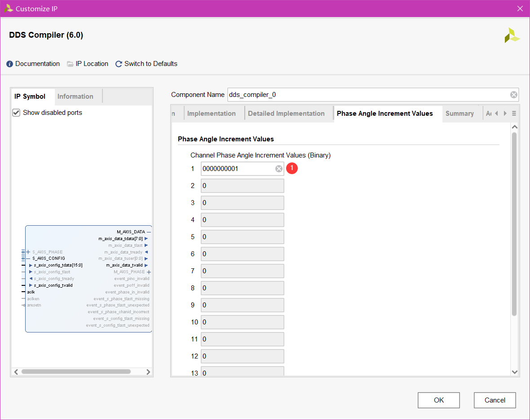The width and height of the screenshot is (530, 420).
Task: Click IP symbol horizontal scrollbar thumb
Action: coord(76,372)
